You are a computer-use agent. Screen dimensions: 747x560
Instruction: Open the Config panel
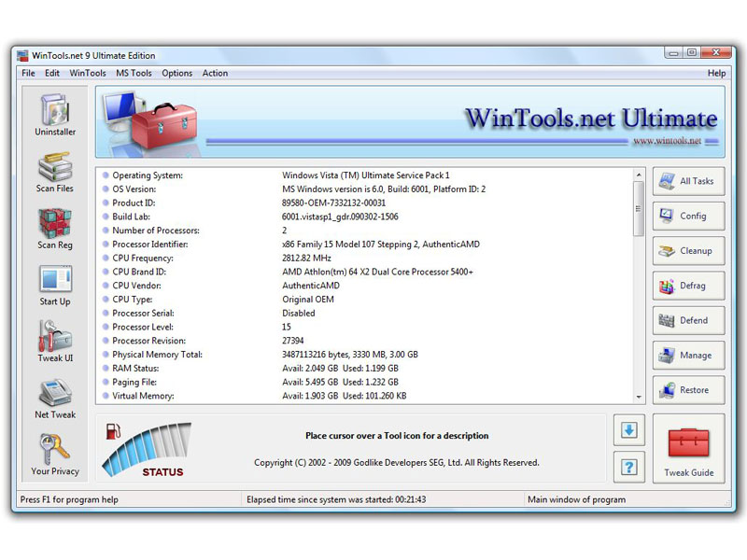[688, 216]
